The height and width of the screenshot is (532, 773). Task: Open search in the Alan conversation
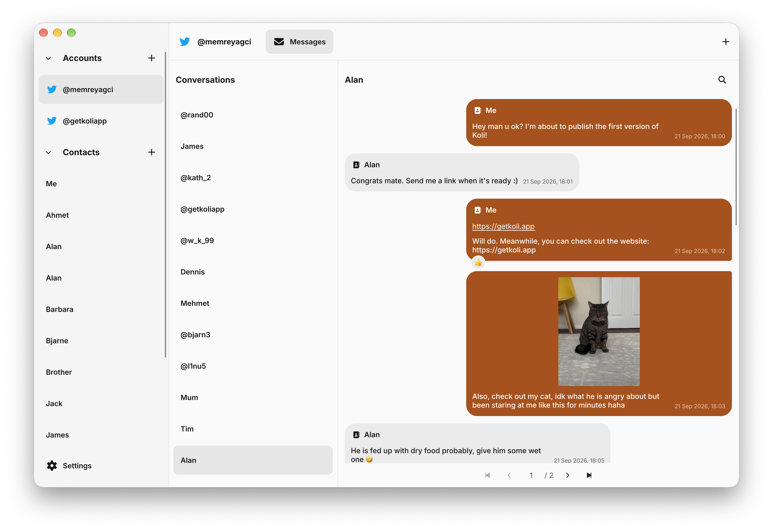[722, 80]
